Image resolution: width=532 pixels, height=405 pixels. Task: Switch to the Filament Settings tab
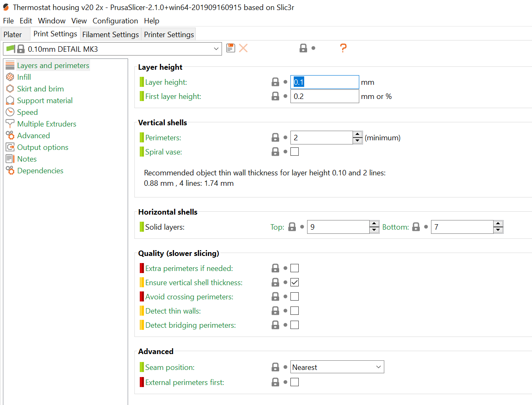110,35
